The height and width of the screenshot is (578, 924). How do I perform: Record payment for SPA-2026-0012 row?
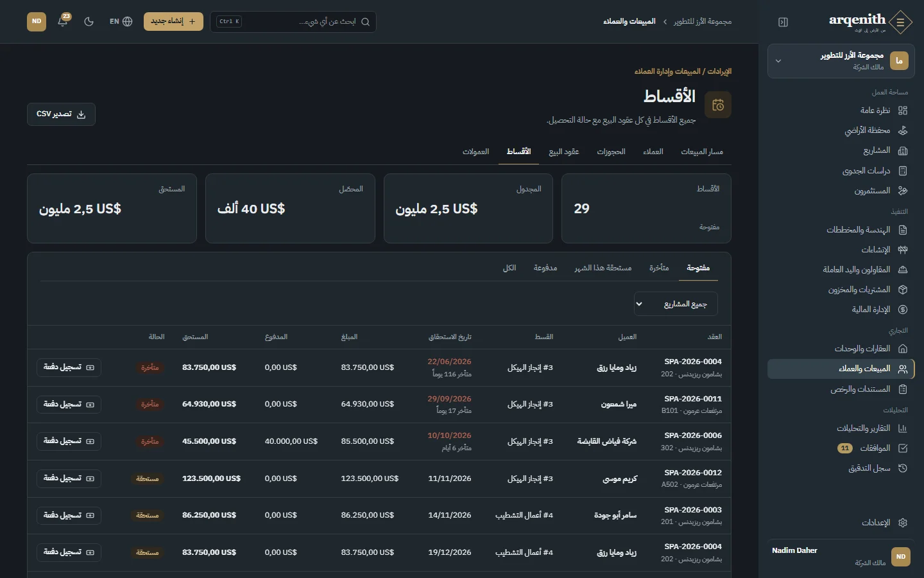coord(69,478)
